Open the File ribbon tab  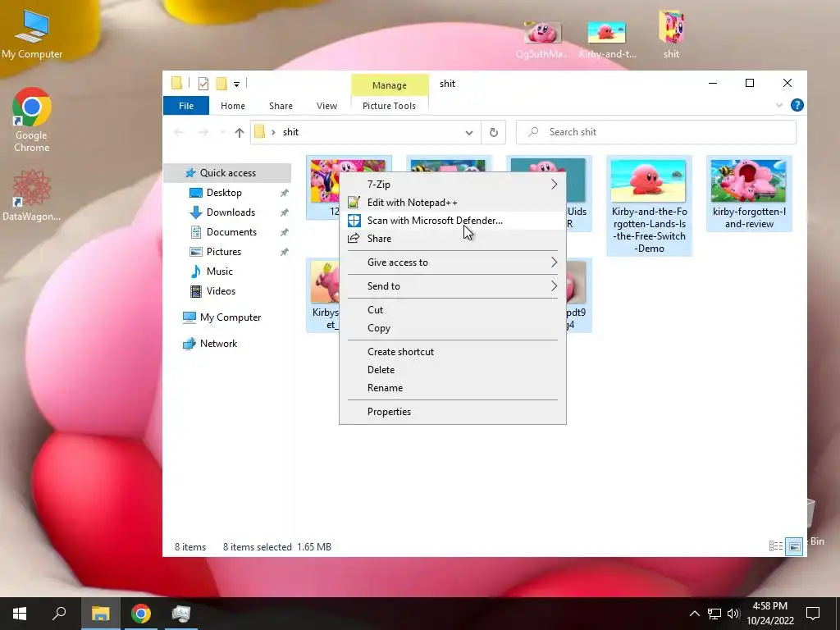pyautogui.click(x=186, y=106)
